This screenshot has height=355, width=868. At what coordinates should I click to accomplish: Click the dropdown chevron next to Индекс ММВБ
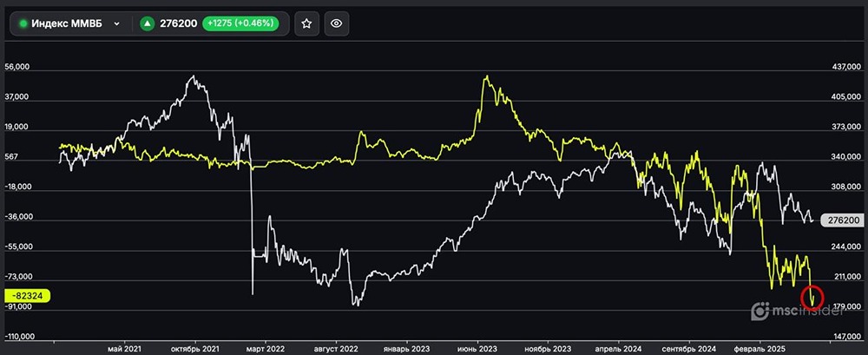tap(116, 23)
